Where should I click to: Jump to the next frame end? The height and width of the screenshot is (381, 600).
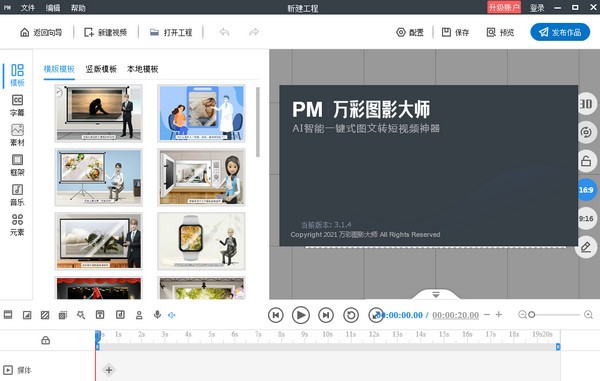[326, 315]
